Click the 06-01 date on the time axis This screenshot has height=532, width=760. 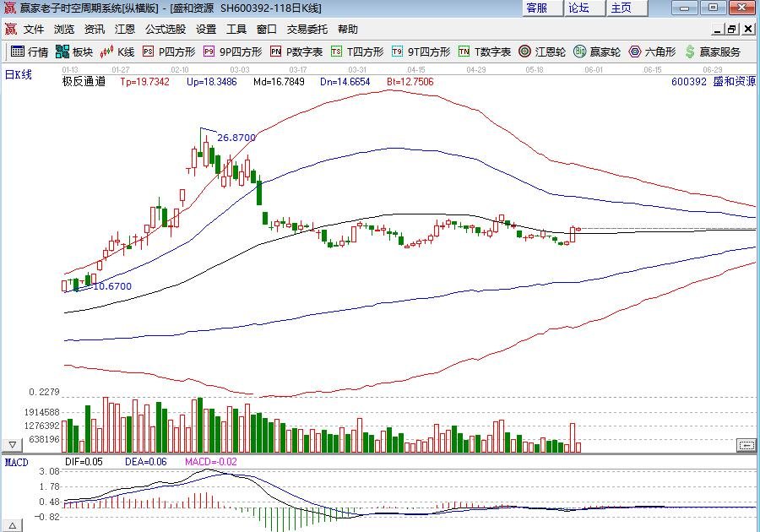[594, 70]
